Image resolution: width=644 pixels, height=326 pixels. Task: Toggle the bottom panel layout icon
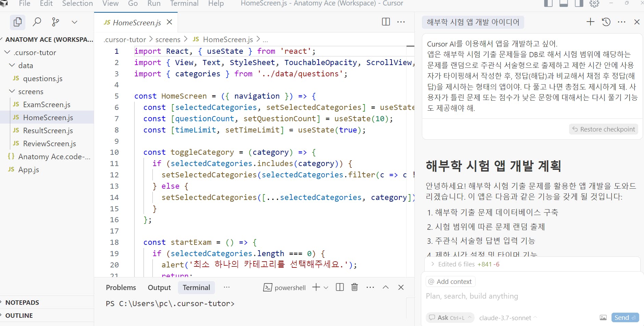[564, 3]
